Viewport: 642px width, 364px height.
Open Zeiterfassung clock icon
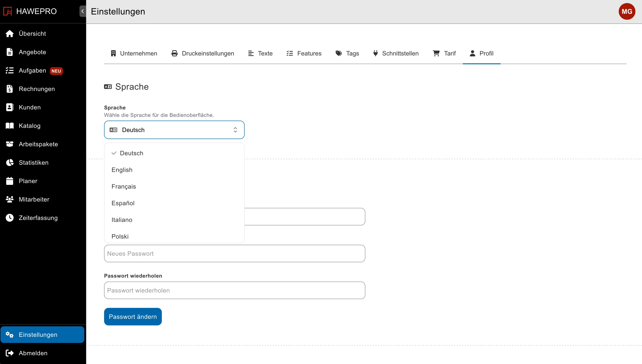click(x=9, y=218)
